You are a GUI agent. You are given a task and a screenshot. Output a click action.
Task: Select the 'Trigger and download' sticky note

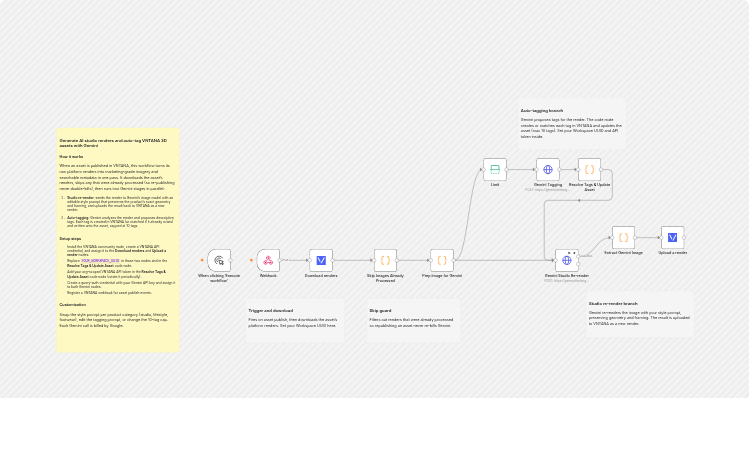[x=295, y=320]
